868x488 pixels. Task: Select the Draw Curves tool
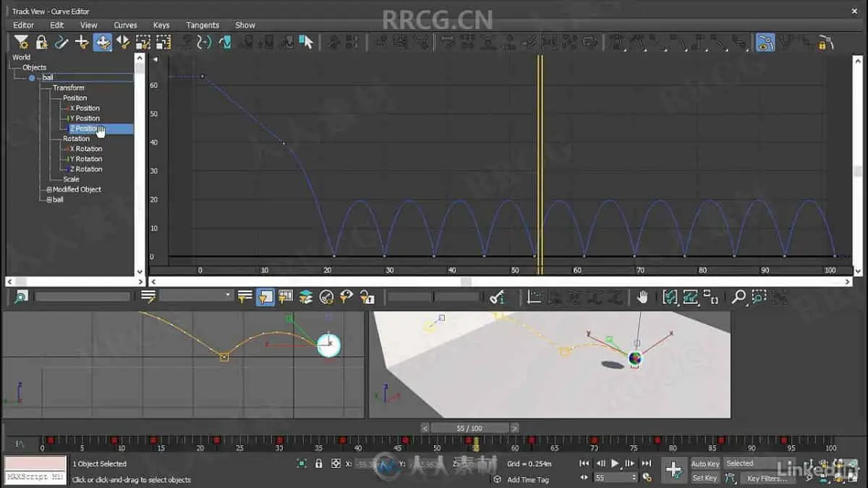(62, 42)
